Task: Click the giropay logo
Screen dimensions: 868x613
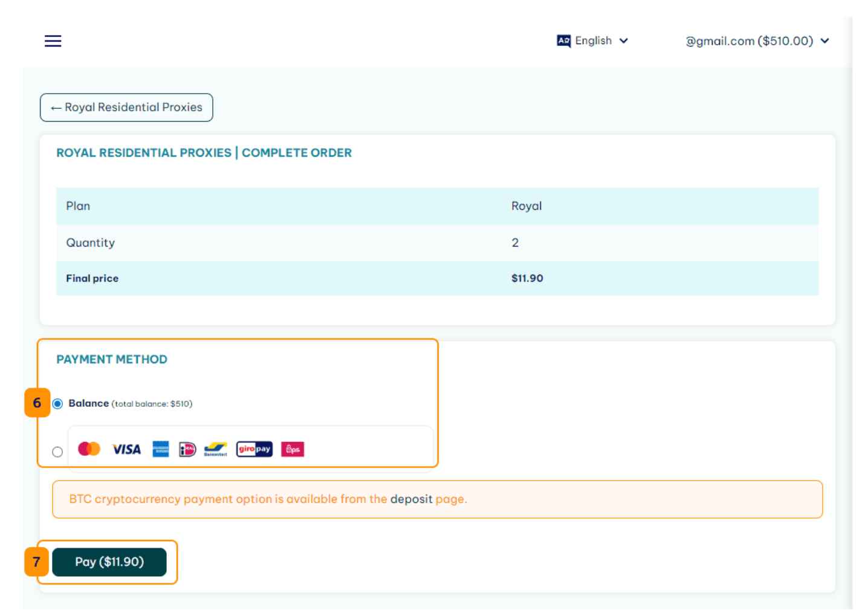Action: pyautogui.click(x=254, y=449)
